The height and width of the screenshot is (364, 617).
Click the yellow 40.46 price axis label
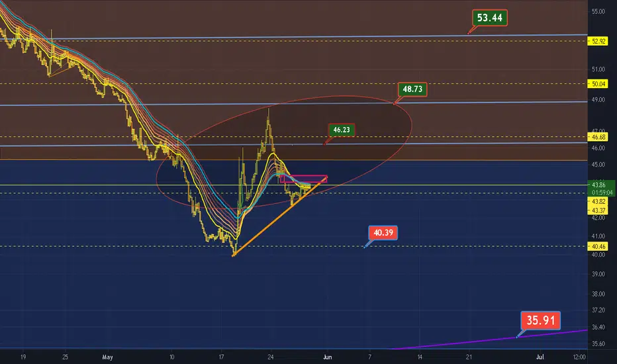click(598, 247)
